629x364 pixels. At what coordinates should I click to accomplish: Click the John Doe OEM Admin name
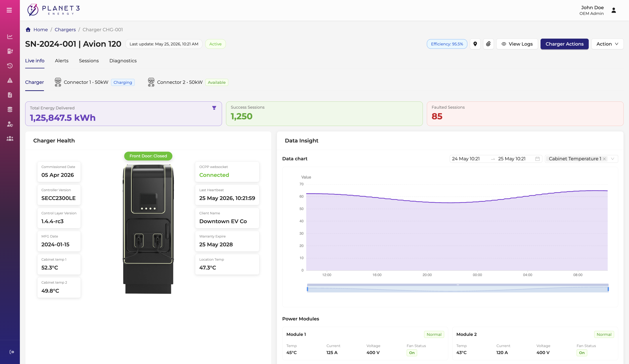(x=591, y=10)
